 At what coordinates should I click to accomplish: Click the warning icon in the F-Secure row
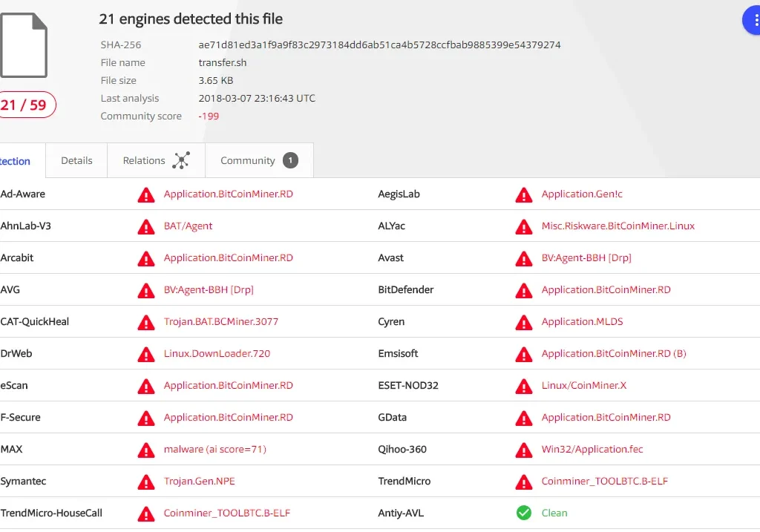(146, 418)
